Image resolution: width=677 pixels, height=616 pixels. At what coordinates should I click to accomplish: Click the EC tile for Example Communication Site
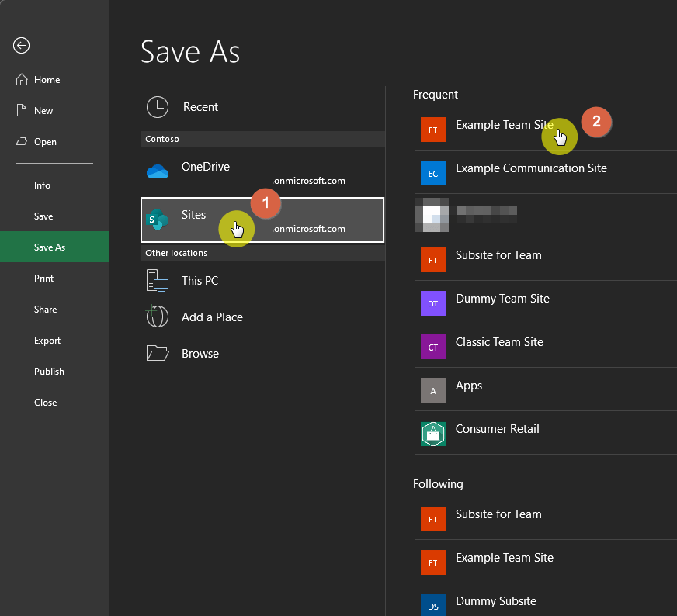433,173
